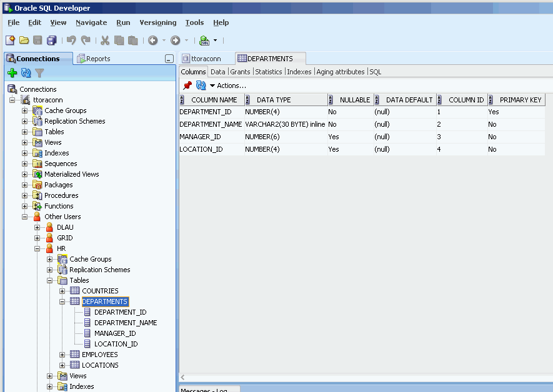This screenshot has width=553, height=392.
Task: Sort by the NULLABLE sort icon
Action: 331,100
